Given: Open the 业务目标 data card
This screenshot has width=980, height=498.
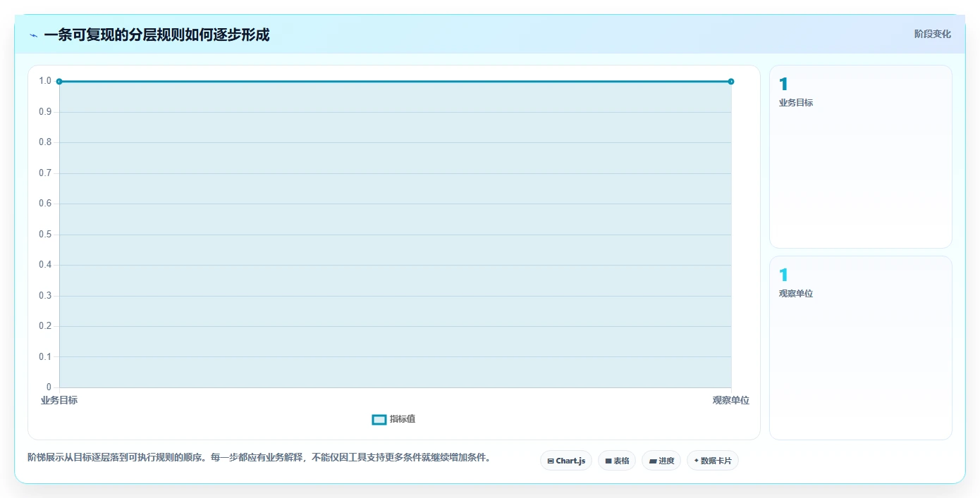Looking at the screenshot, I should pos(861,156).
